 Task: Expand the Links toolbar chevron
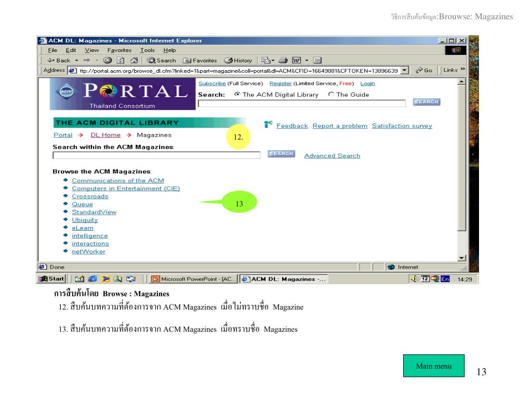coord(462,69)
